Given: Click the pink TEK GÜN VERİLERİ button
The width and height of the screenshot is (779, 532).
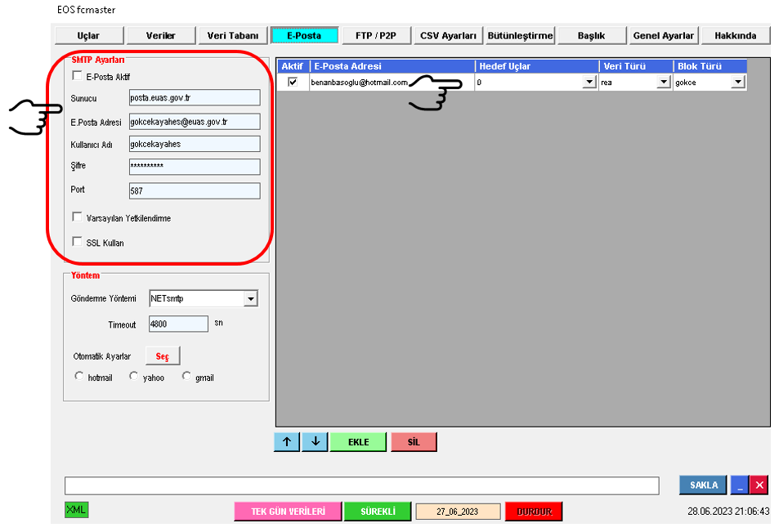Looking at the screenshot, I should click(289, 511).
